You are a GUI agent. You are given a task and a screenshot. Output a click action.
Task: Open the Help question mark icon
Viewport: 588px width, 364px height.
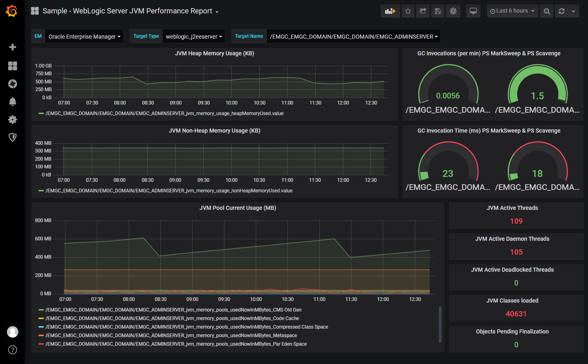(13, 350)
